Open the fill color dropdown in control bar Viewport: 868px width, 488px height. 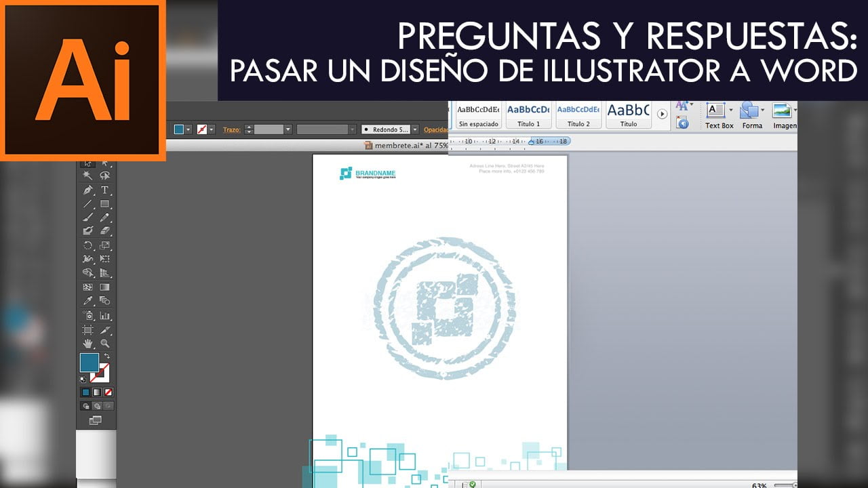point(189,129)
